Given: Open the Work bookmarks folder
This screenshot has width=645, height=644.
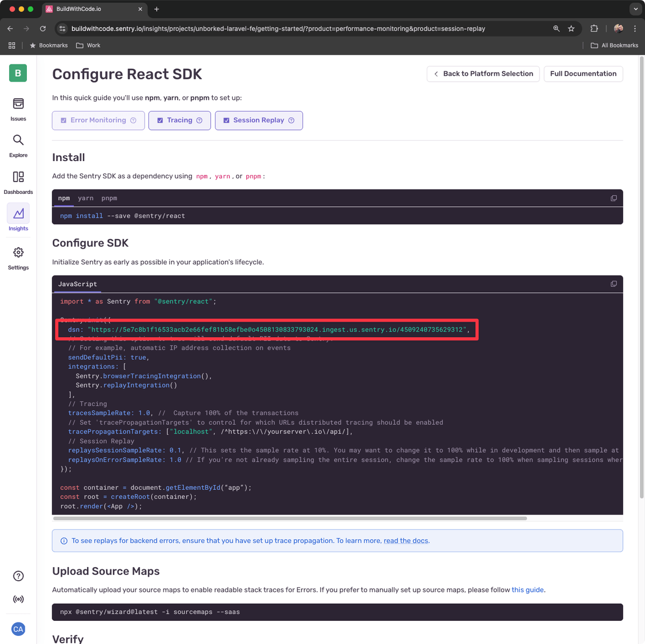Looking at the screenshot, I should point(88,46).
